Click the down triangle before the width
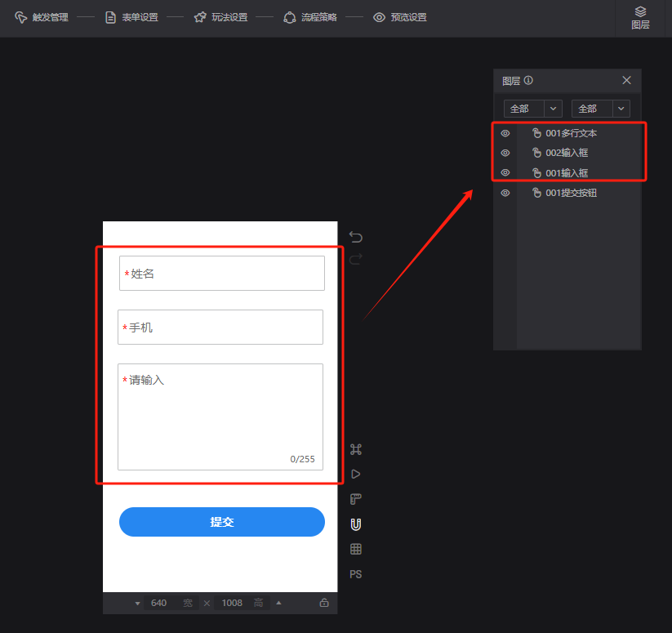This screenshot has width=672, height=633. click(x=137, y=604)
